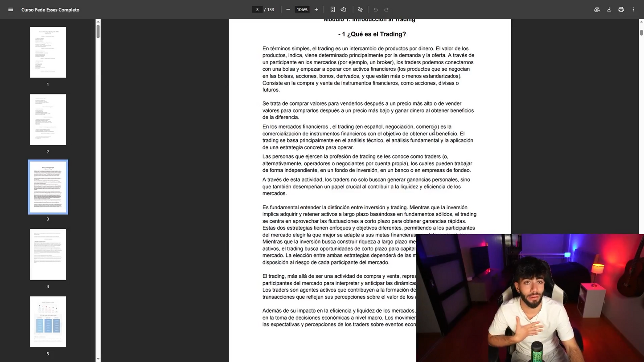Click the thumbnail label number 1
Viewport: 644px width, 362px height.
pyautogui.click(x=48, y=84)
